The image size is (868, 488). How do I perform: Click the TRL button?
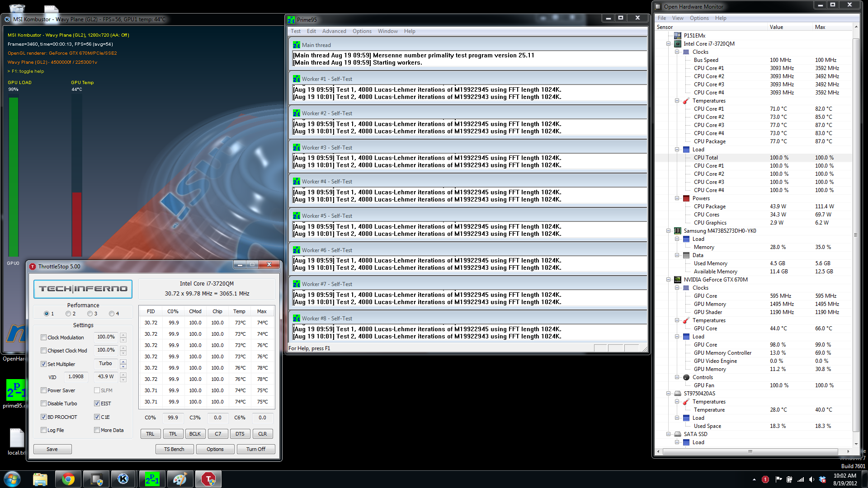tap(150, 434)
